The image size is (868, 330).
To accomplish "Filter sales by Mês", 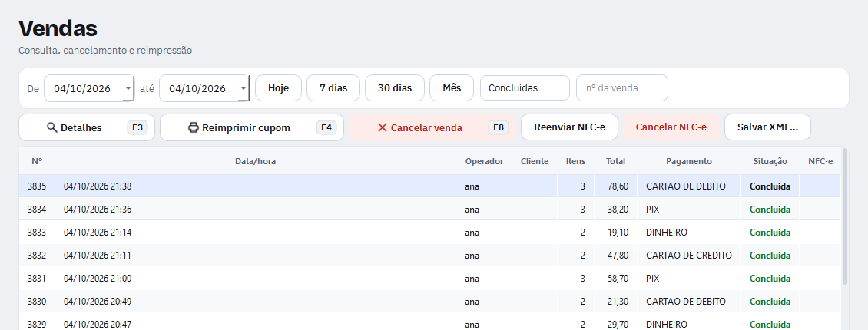I will pos(452,88).
